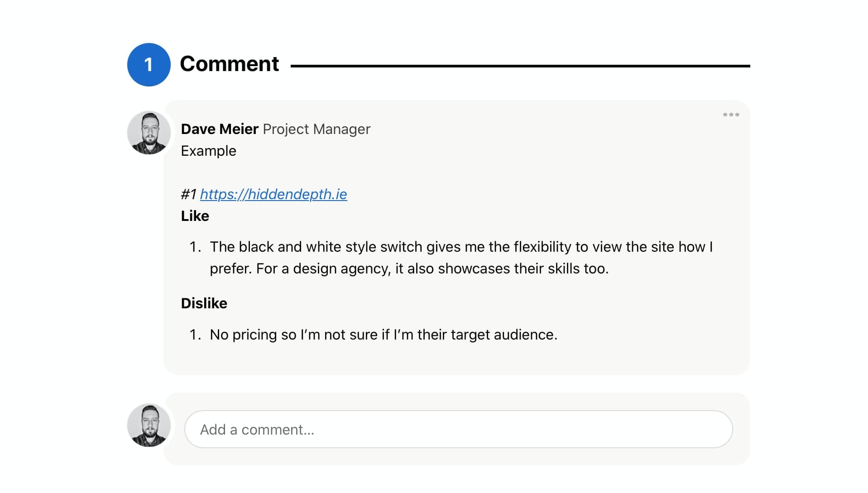Click the number 1 of the Like list
868x493 pixels.
195,247
